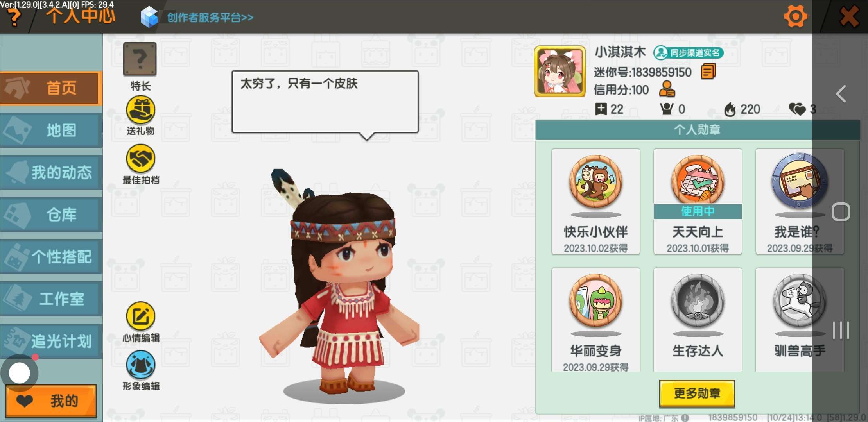Click the 特长 question block icon

[140, 59]
